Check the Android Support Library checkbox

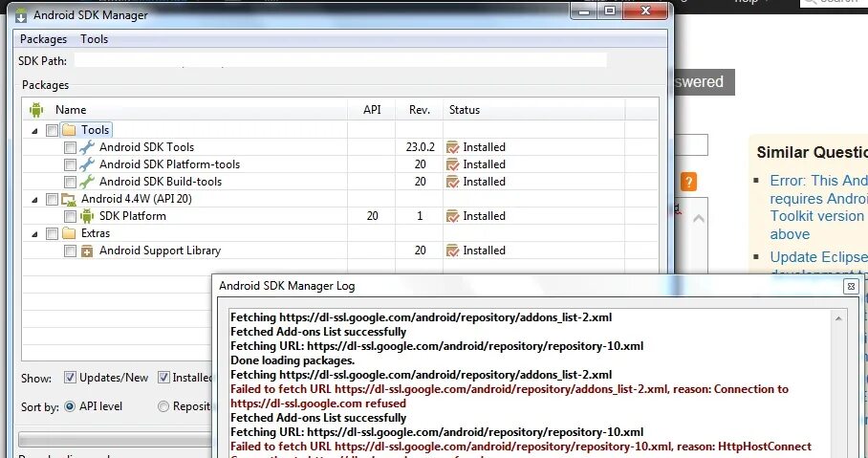(70, 251)
